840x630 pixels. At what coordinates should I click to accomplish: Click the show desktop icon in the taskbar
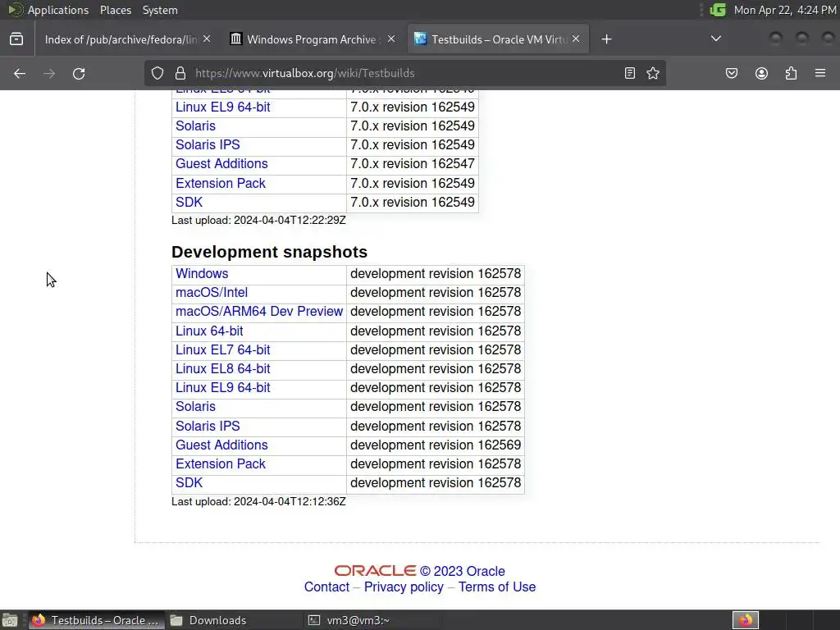pyautogui.click(x=10, y=620)
